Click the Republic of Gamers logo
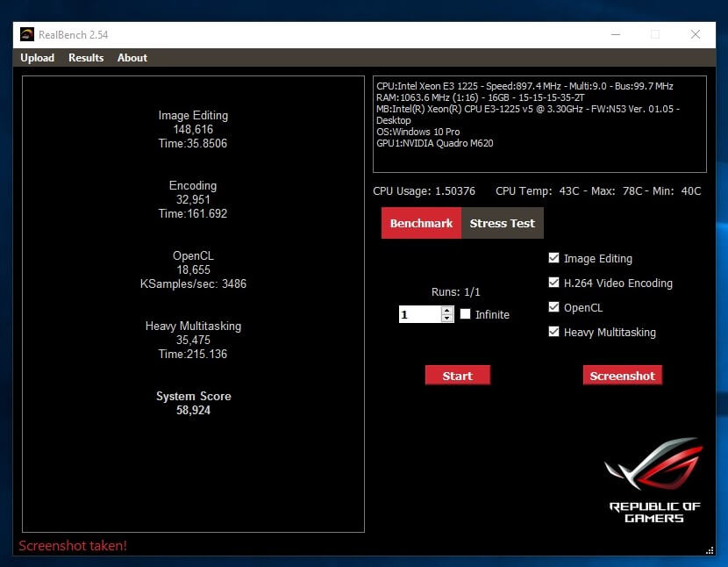The image size is (728, 567). click(x=654, y=479)
